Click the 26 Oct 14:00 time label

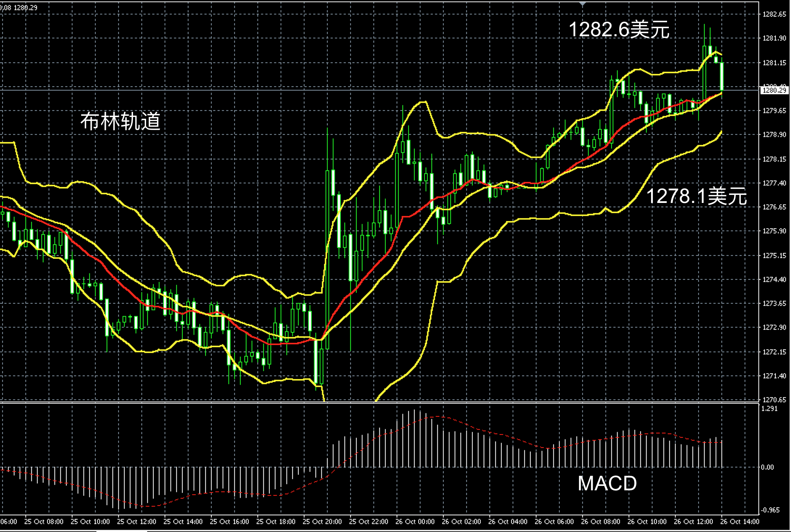point(740,521)
